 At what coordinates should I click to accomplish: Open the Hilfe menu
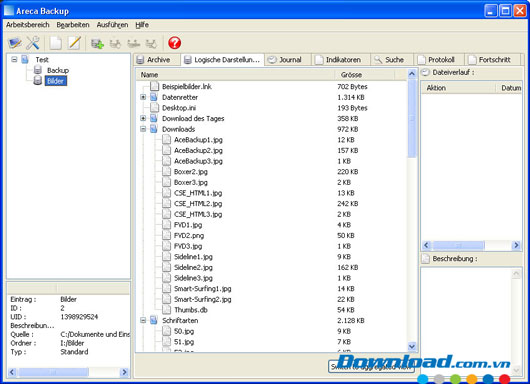(x=142, y=25)
